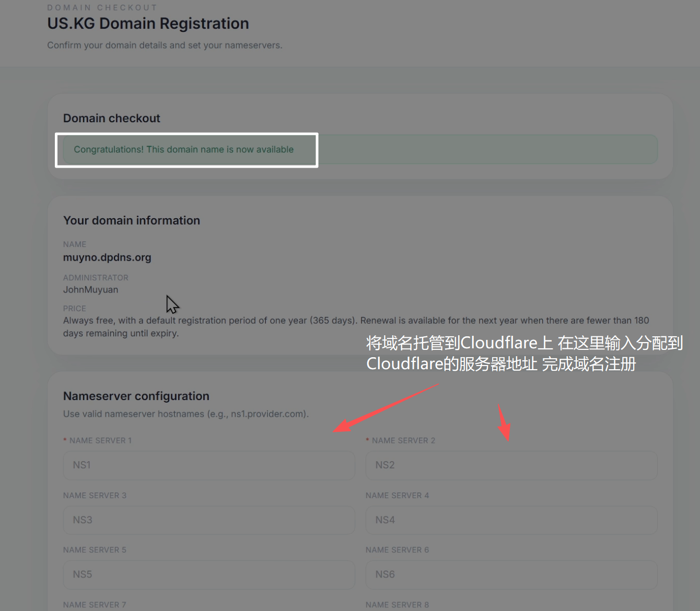Screen dimensions: 700x611
Task: Focus the NS2 name server input
Action: pos(511,465)
